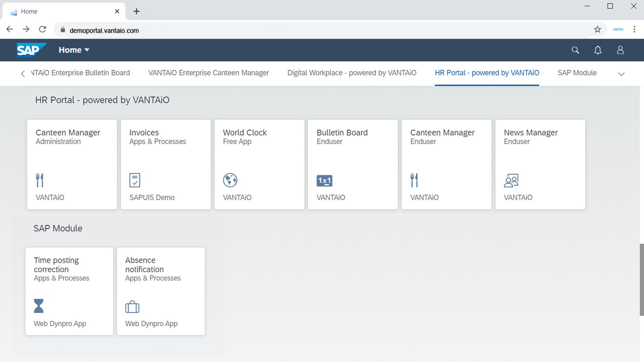Go back with browser back arrow

pyautogui.click(x=10, y=29)
